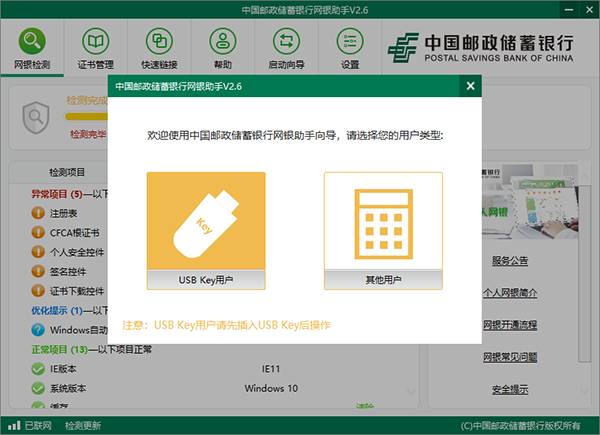Select the 个人安全控件 item
The height and width of the screenshot is (435, 600).
click(77, 252)
